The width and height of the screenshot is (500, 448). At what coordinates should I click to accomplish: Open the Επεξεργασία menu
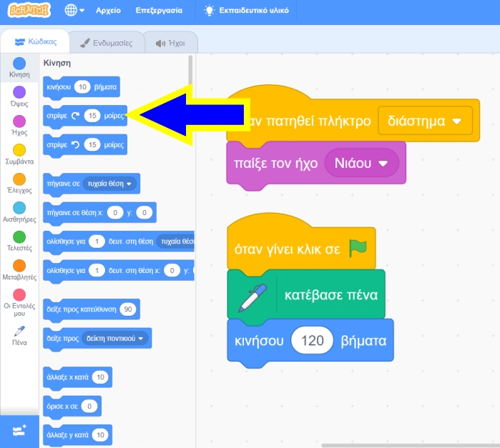click(x=157, y=11)
